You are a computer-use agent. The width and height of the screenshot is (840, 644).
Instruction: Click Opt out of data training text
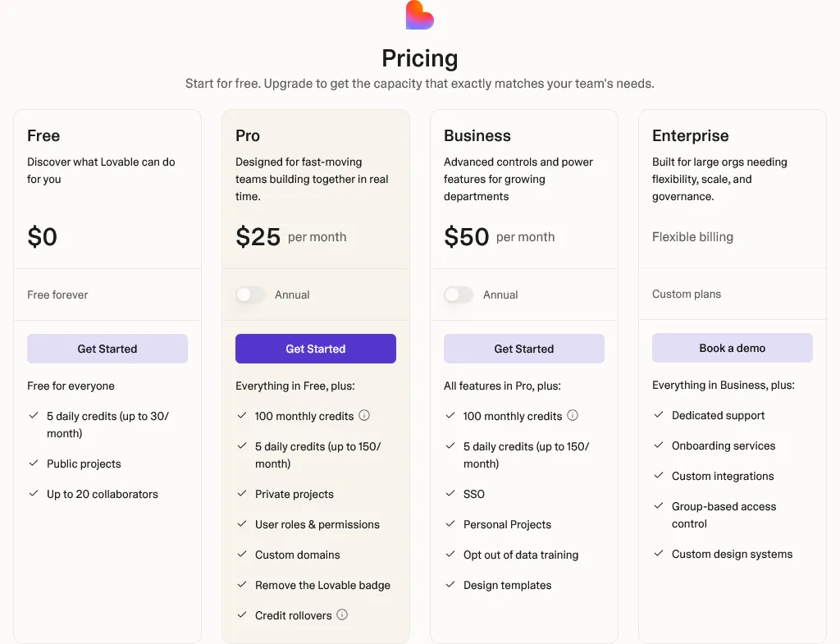[x=520, y=555]
